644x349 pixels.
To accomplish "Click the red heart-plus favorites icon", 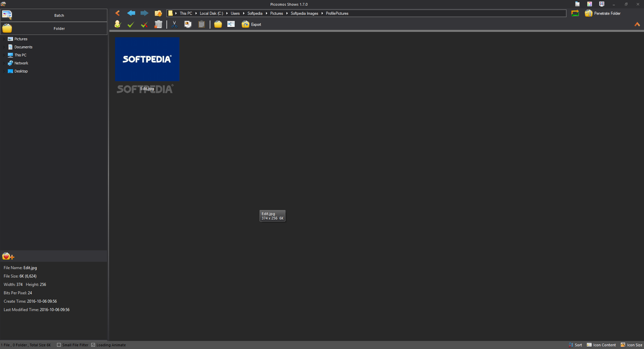I will tap(8, 256).
